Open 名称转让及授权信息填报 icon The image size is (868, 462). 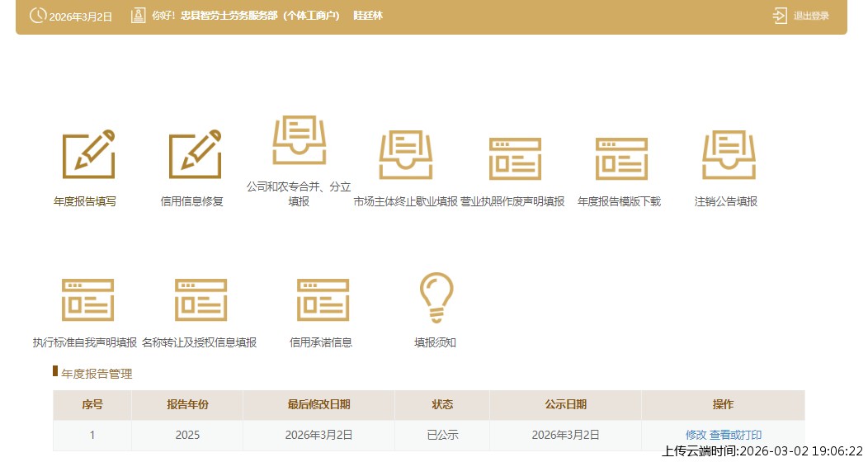click(200, 299)
